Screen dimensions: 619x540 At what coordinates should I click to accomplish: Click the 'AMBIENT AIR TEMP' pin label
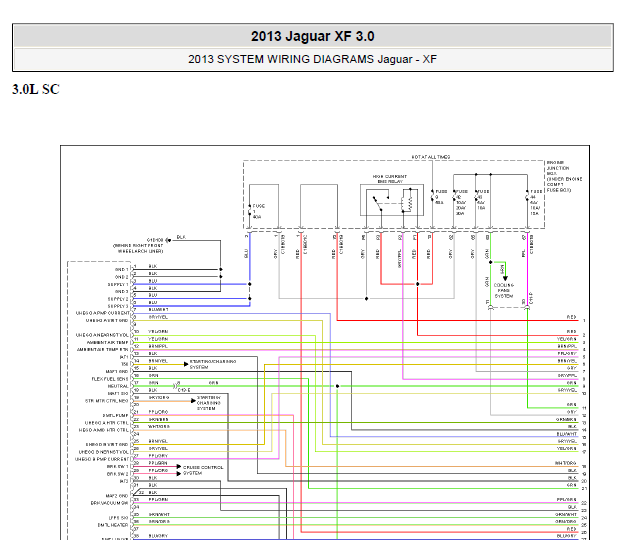[108, 343]
